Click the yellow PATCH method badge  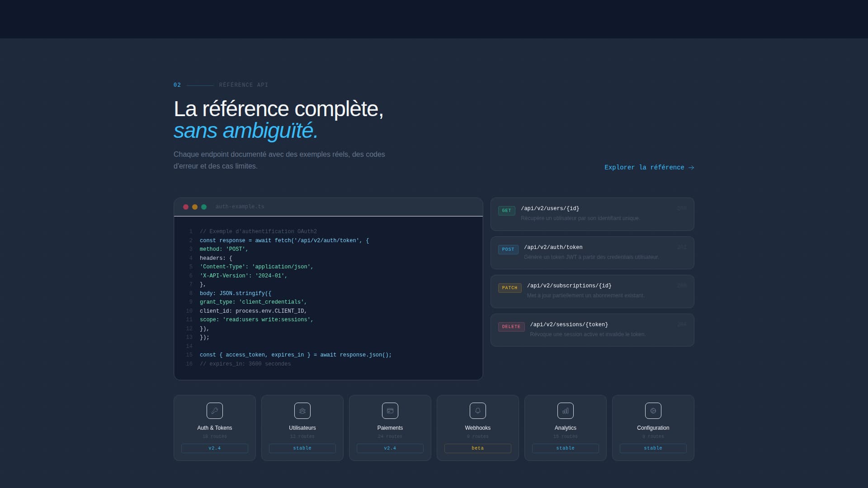pyautogui.click(x=509, y=288)
